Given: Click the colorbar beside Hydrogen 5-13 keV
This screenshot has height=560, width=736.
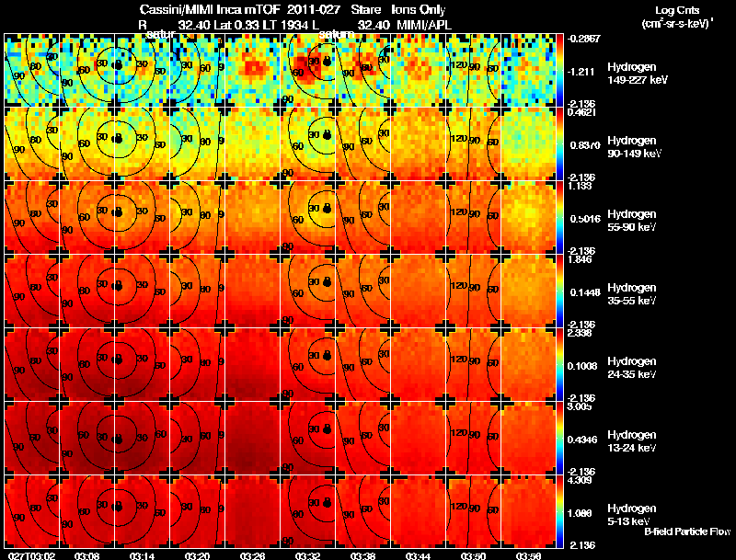Looking at the screenshot, I should tap(559, 512).
